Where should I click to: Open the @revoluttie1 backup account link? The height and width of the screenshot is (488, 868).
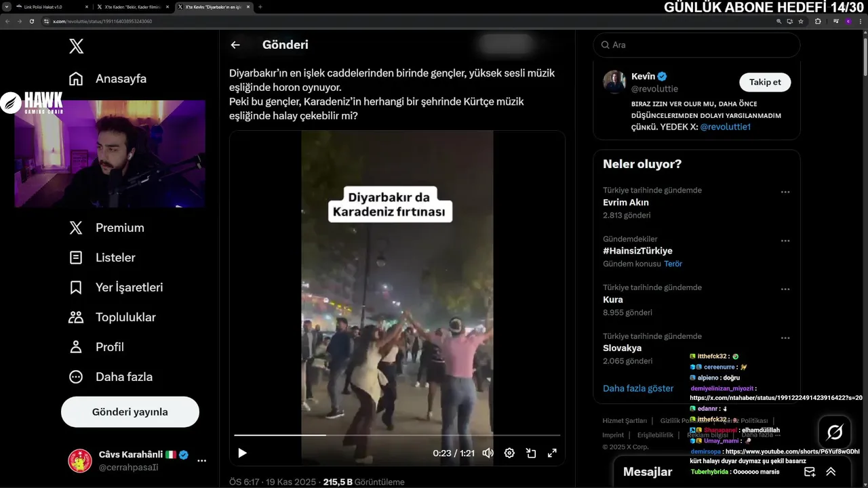[725, 127]
